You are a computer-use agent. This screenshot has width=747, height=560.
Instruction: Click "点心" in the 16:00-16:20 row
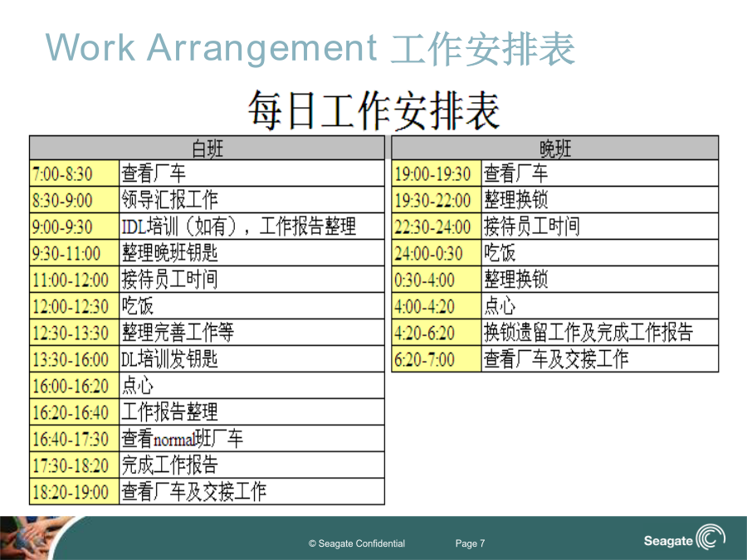251,386
